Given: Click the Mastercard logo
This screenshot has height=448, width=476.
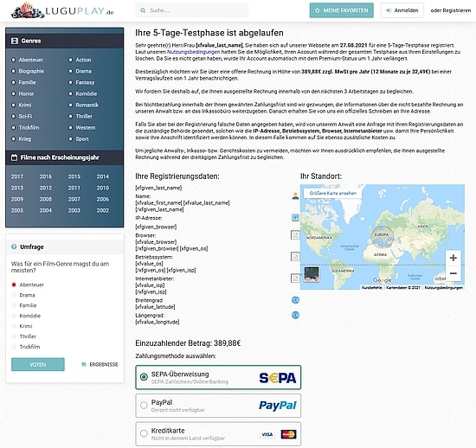Looking at the screenshot, I should point(288,434).
